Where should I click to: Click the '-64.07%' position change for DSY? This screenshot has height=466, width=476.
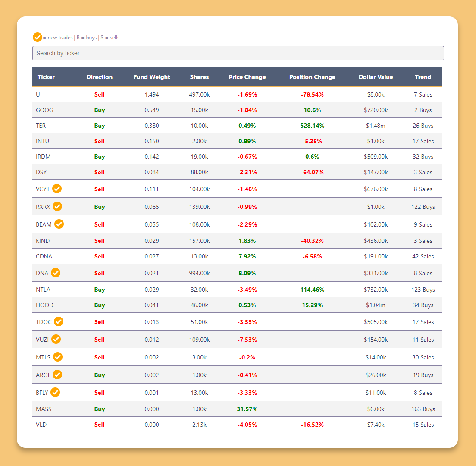[312, 172]
